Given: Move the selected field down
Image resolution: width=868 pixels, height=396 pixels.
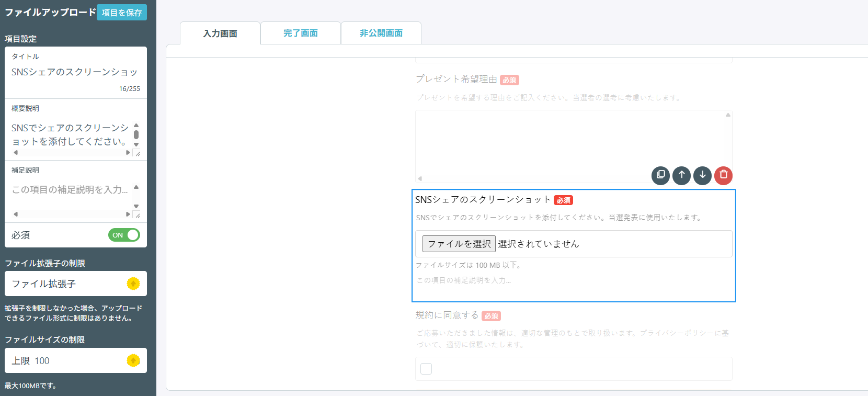Looking at the screenshot, I should 702,175.
